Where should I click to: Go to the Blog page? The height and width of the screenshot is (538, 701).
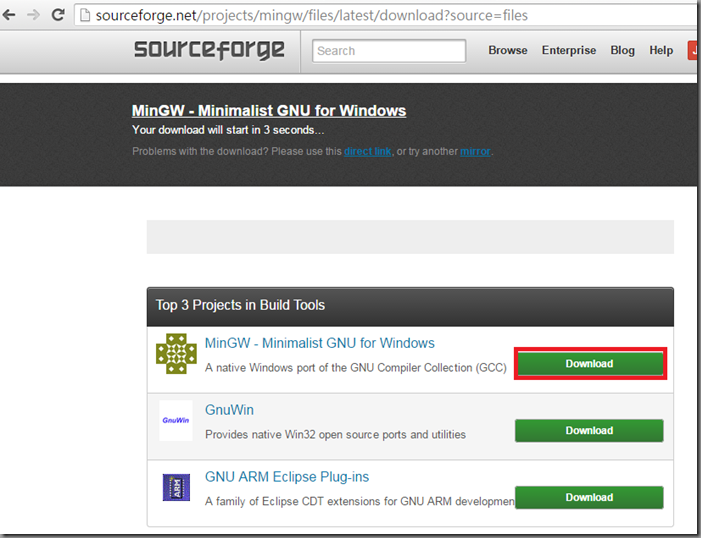[622, 50]
